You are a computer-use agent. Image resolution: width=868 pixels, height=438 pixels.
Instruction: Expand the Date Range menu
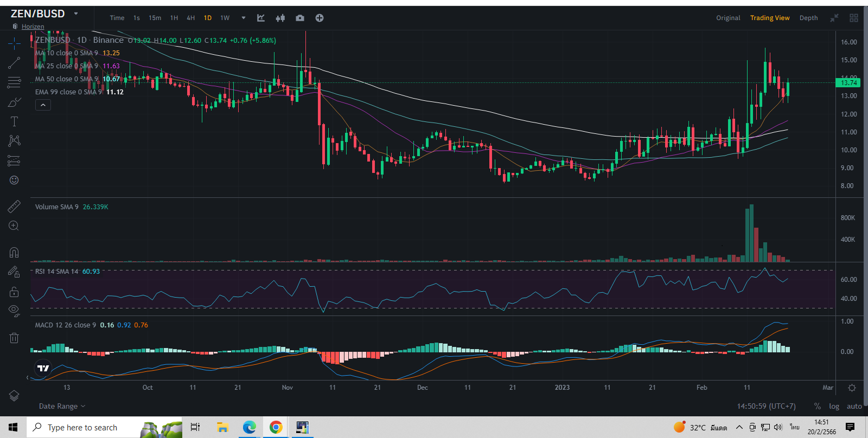(x=62, y=406)
